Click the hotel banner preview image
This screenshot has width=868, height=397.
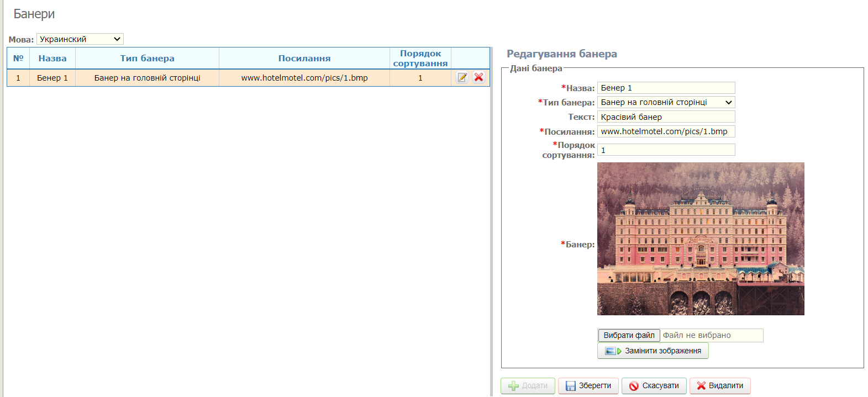coord(701,239)
